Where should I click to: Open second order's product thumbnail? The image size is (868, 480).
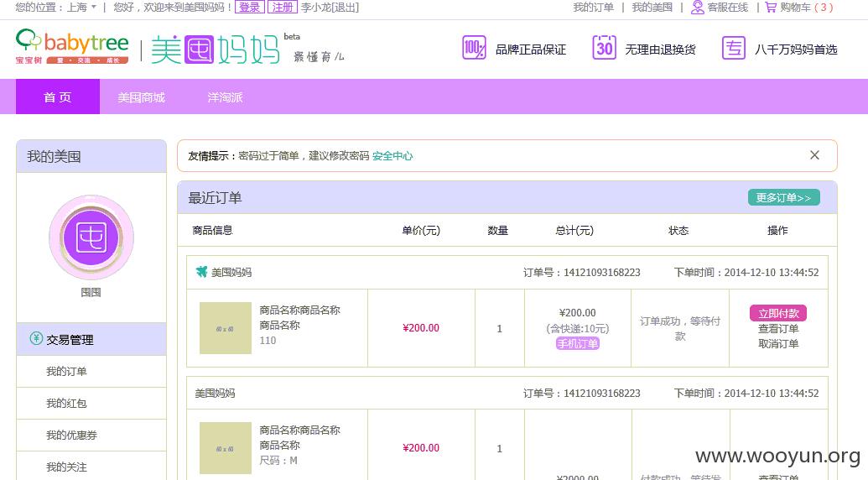click(x=226, y=448)
